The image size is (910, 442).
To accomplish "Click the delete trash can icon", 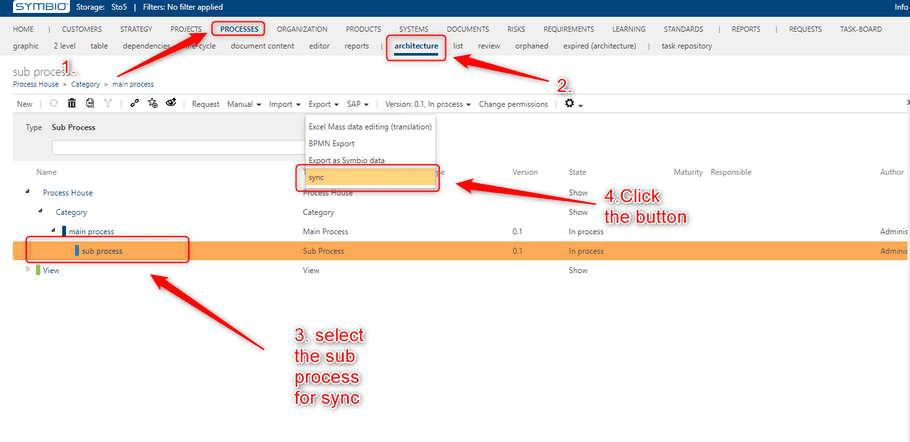I will pyautogui.click(x=71, y=104).
